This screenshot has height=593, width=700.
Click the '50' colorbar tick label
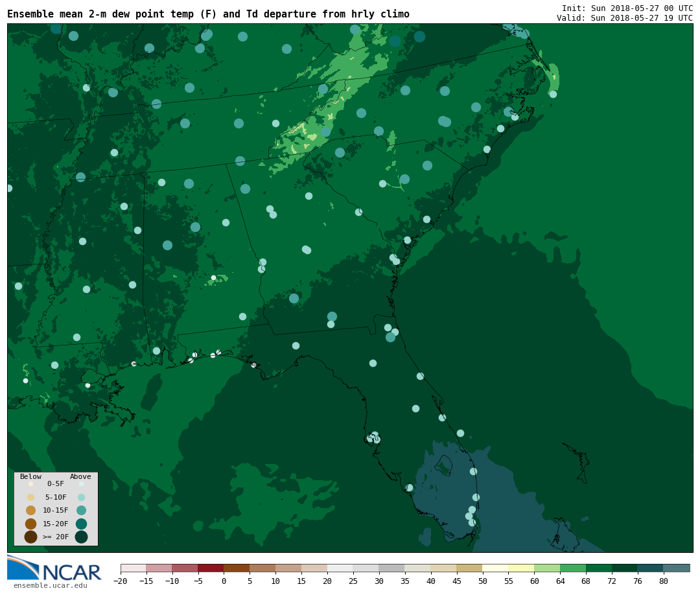[483, 581]
